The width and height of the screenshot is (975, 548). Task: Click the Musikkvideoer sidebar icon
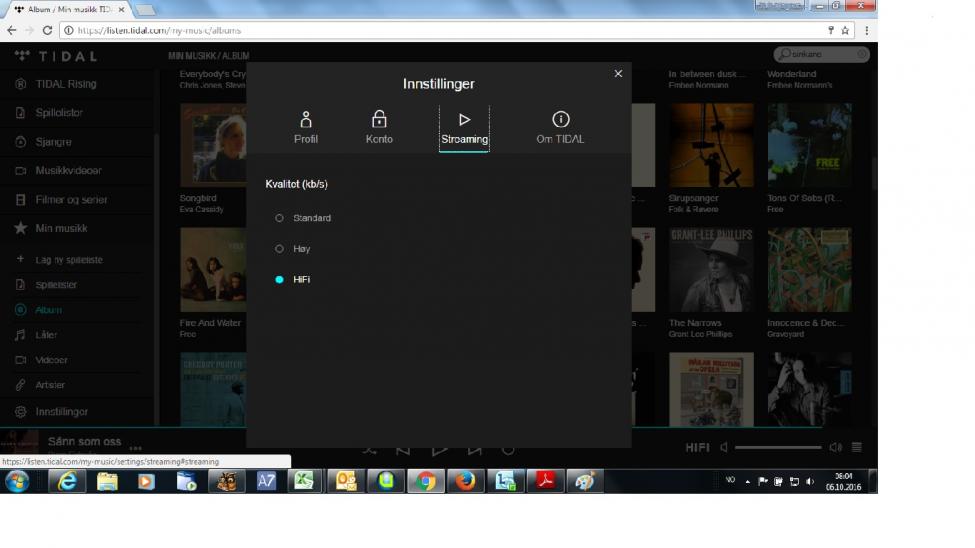tap(21, 170)
